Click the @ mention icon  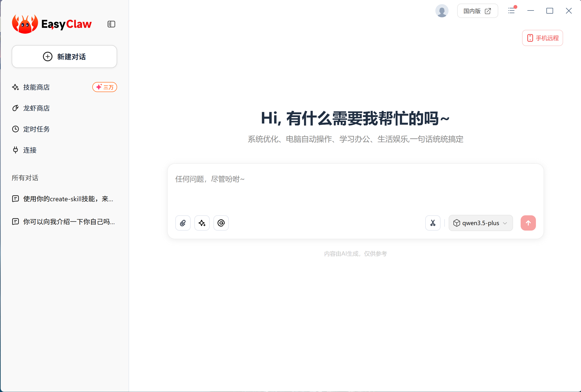click(221, 223)
